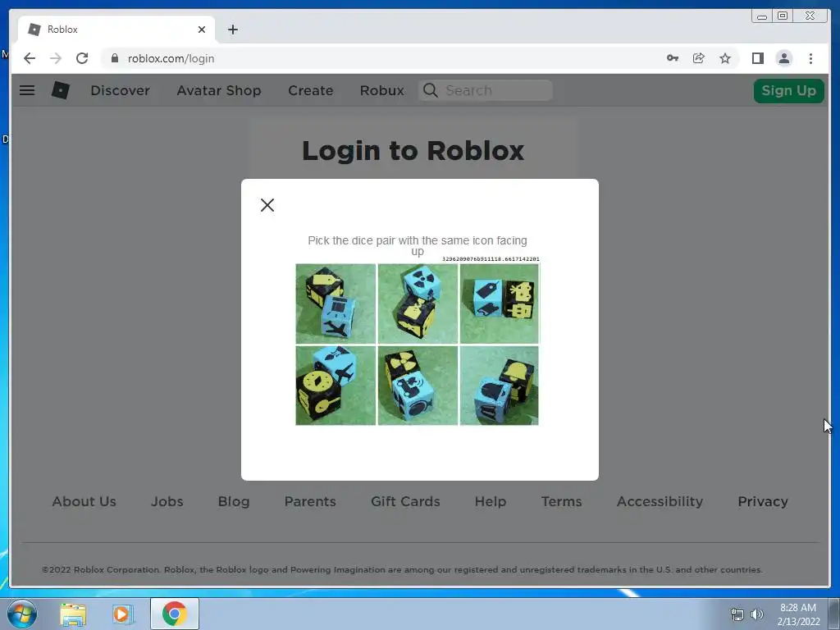The width and height of the screenshot is (840, 630).
Task: Open the clock showing 8:28 AM
Action: (x=798, y=614)
